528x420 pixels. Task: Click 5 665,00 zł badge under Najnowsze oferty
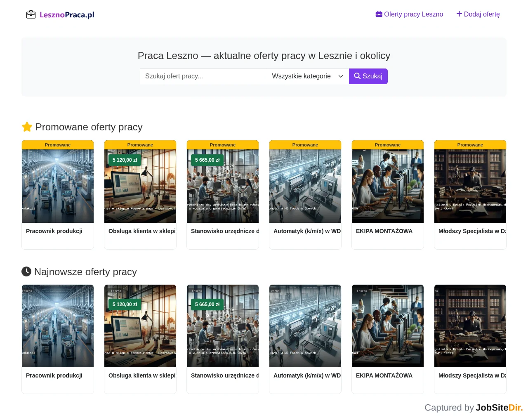tap(207, 304)
